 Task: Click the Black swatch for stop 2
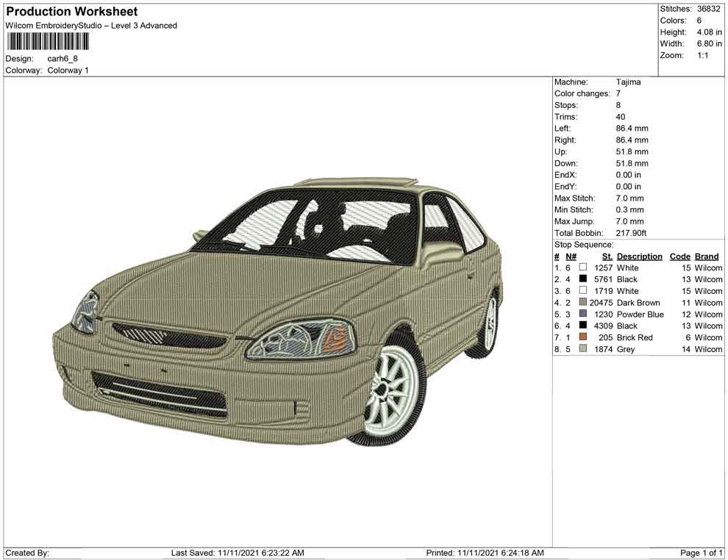point(581,279)
